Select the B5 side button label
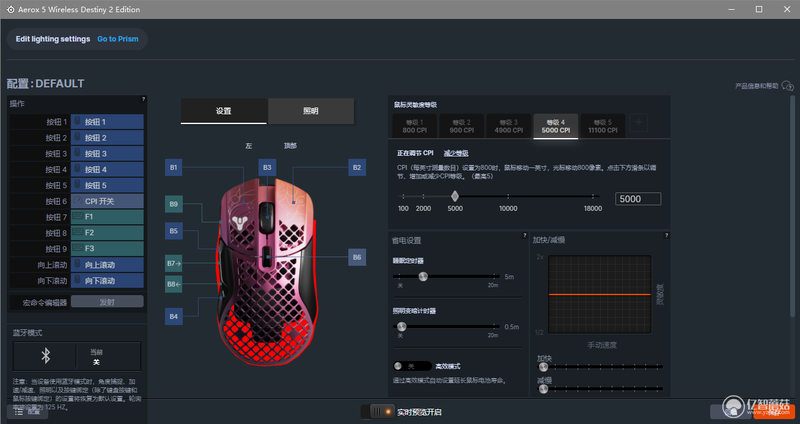Image resolution: width=800 pixels, height=424 pixels. point(173,231)
